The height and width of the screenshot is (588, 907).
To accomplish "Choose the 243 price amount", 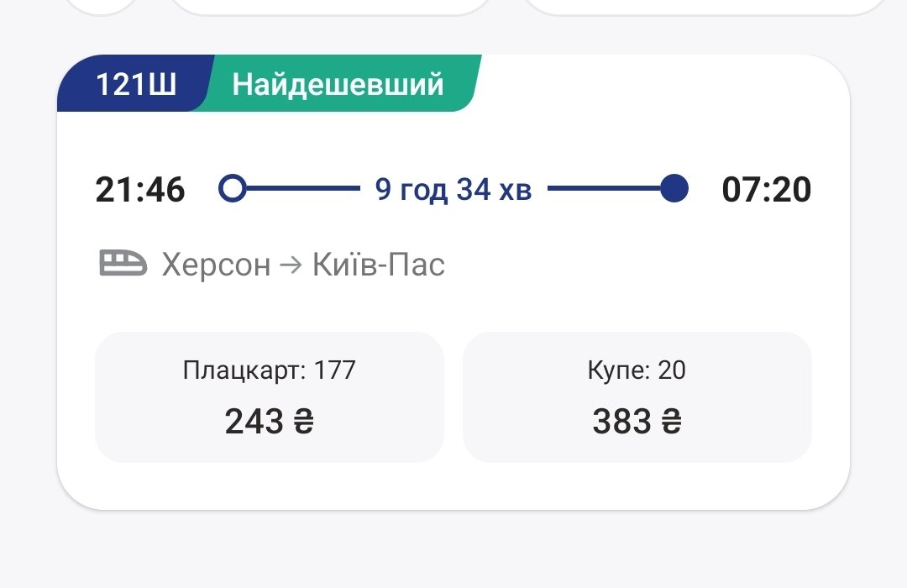I will (254, 422).
